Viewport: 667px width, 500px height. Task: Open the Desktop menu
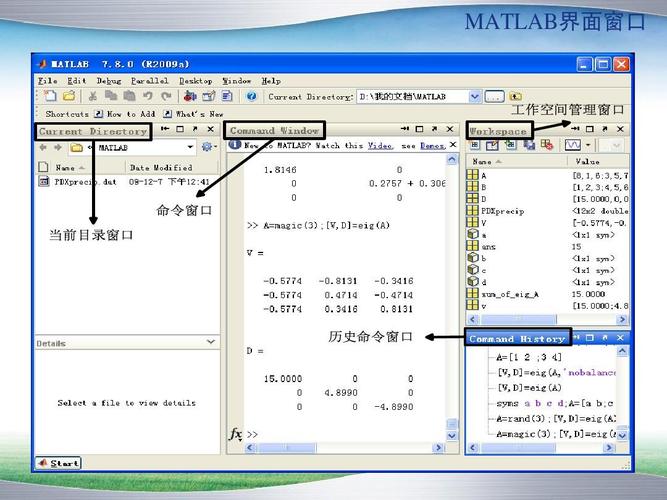point(196,81)
